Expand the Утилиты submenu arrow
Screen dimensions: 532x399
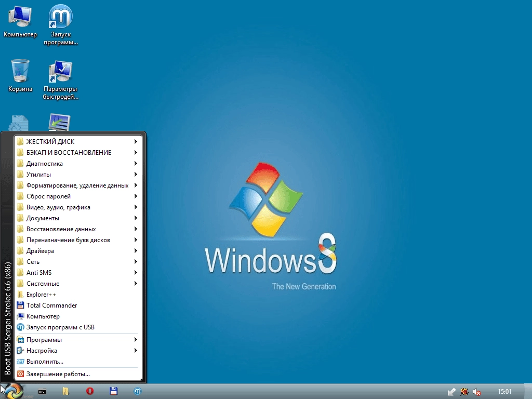click(136, 174)
